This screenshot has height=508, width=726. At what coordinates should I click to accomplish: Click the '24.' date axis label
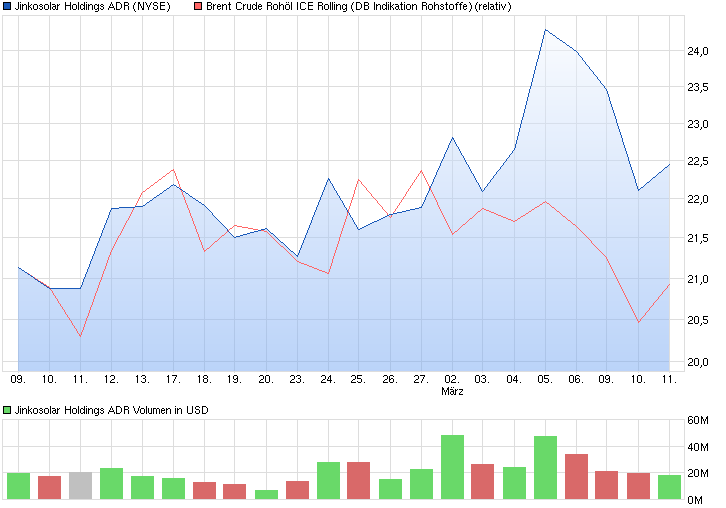click(328, 379)
